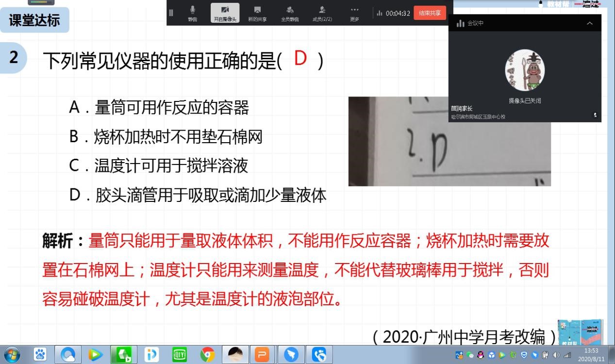Click the handwritten answer photo

tap(449, 141)
